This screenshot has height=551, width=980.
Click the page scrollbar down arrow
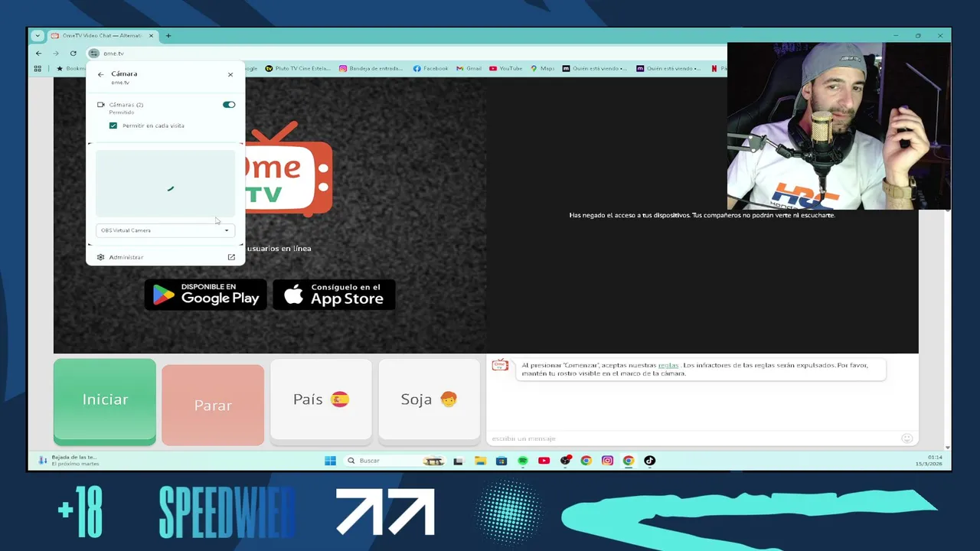[x=948, y=448]
